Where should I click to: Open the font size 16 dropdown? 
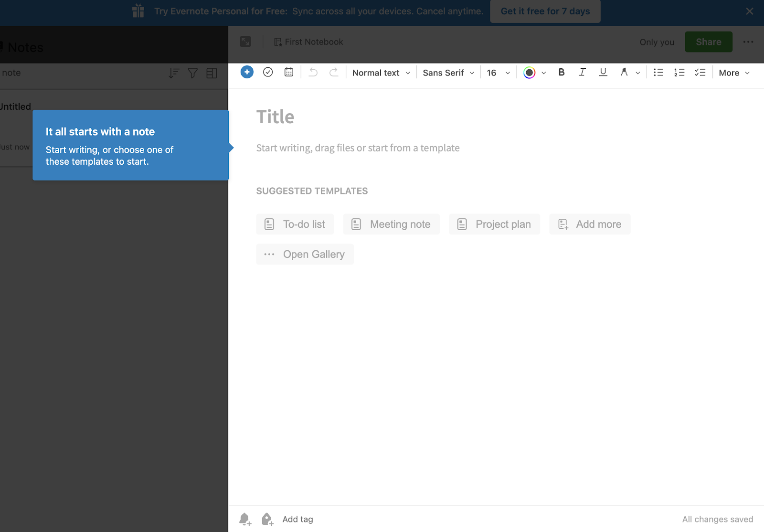coord(497,72)
